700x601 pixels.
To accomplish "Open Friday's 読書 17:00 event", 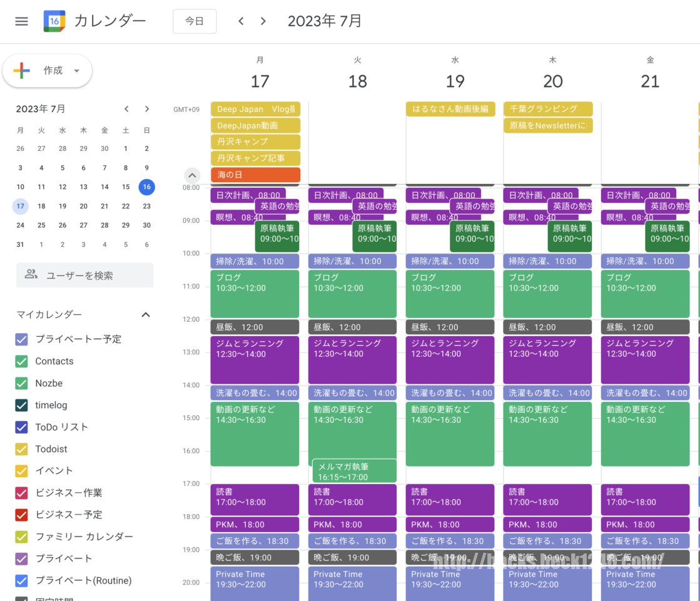I will click(645, 499).
